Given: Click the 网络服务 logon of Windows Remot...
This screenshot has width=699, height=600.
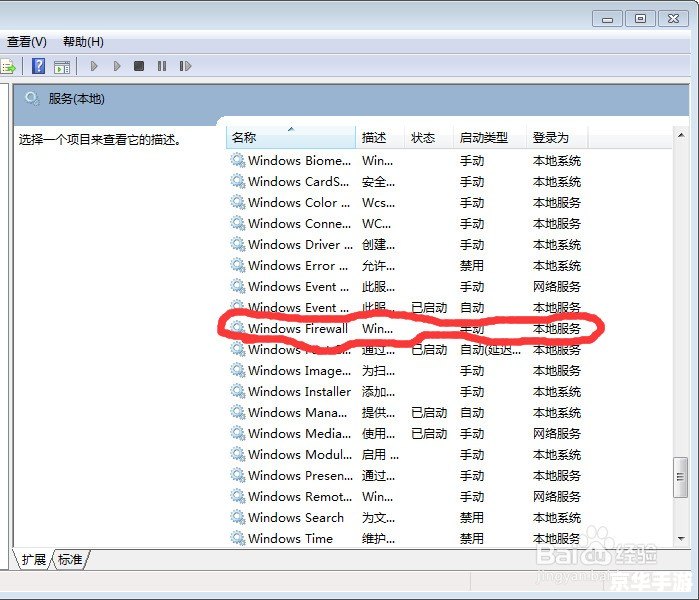Looking at the screenshot, I should point(557,497).
